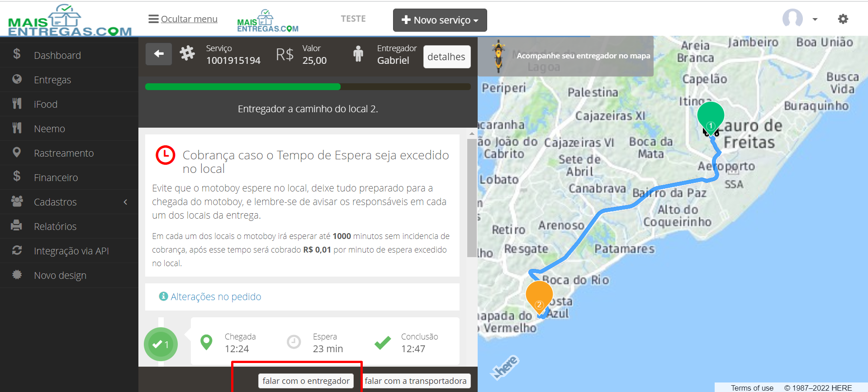
Task: Click the user avatar icon
Action: [792, 19]
